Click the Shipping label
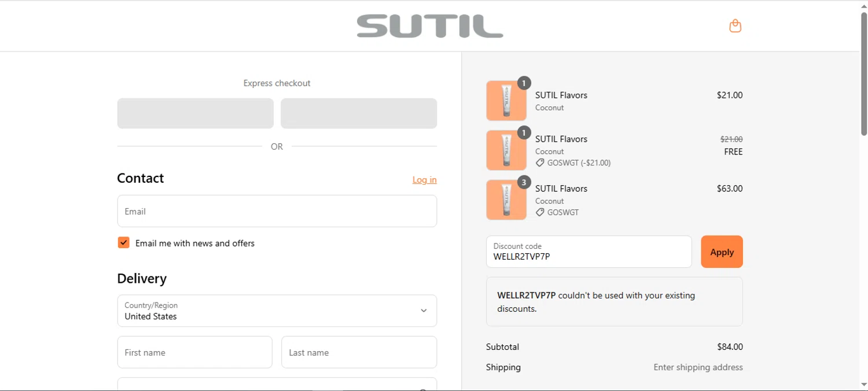This screenshot has height=391, width=868. click(x=503, y=367)
